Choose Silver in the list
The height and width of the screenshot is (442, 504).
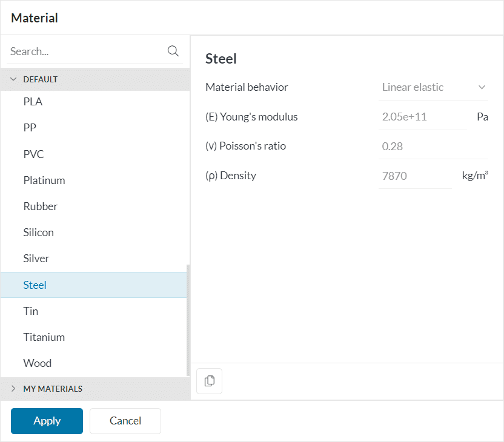(x=36, y=259)
